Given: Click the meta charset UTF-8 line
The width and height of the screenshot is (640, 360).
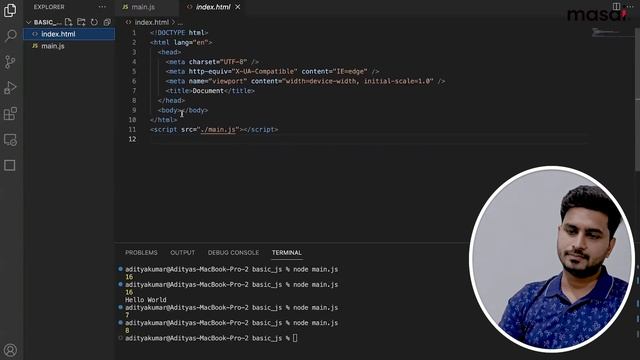Looking at the screenshot, I should click(212, 62).
